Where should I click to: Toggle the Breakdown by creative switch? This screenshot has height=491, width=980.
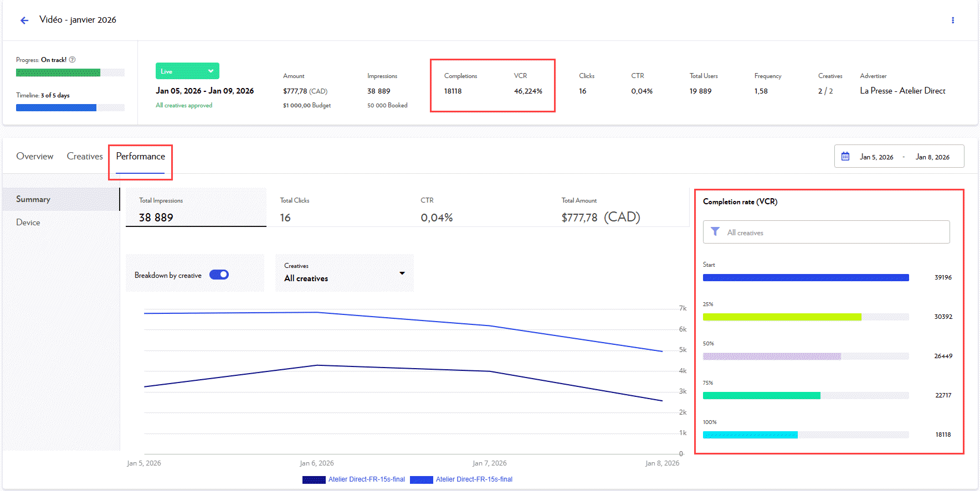(x=219, y=275)
